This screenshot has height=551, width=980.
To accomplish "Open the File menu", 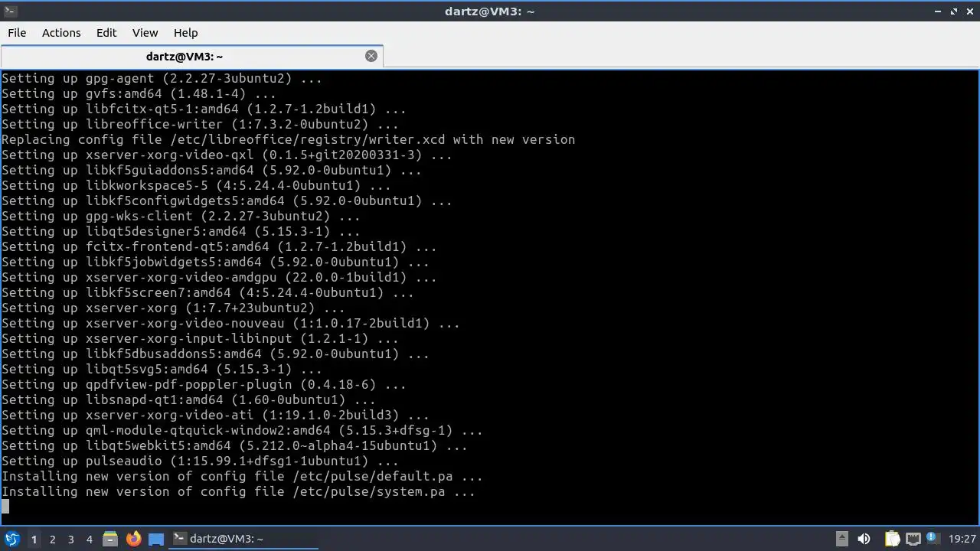I will point(17,32).
